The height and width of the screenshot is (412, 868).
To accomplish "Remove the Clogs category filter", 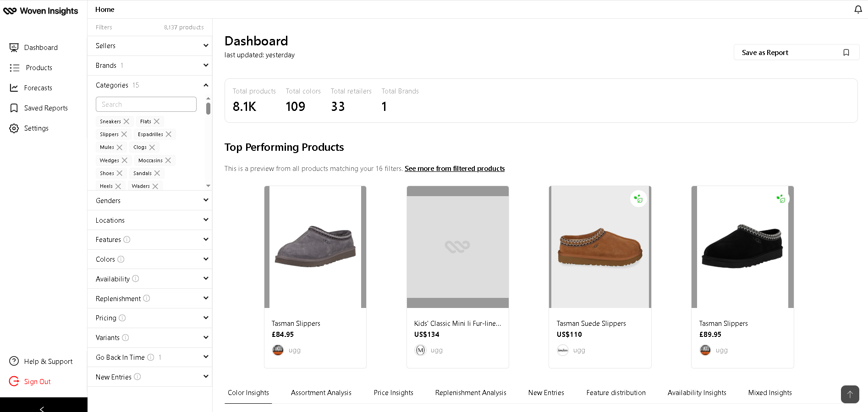I will (x=152, y=148).
